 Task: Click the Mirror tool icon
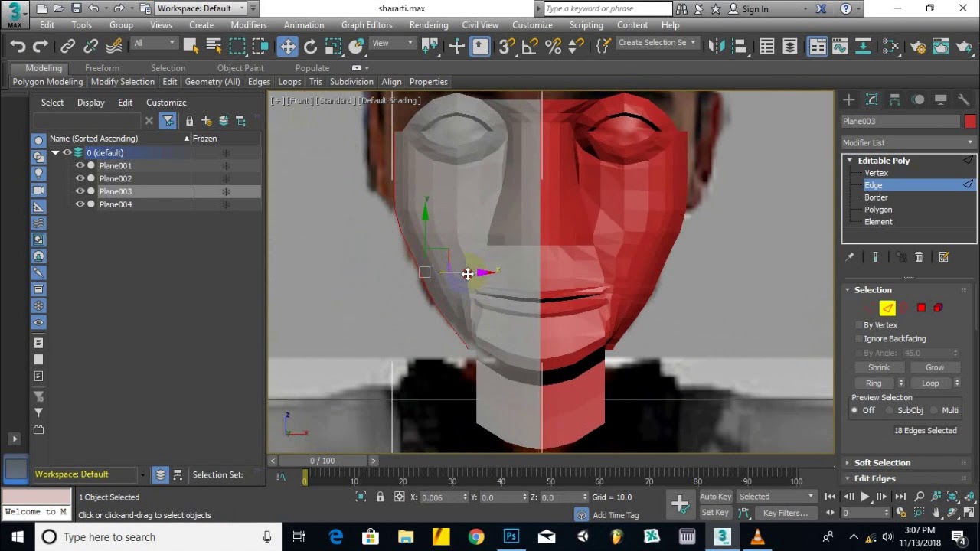click(x=716, y=47)
